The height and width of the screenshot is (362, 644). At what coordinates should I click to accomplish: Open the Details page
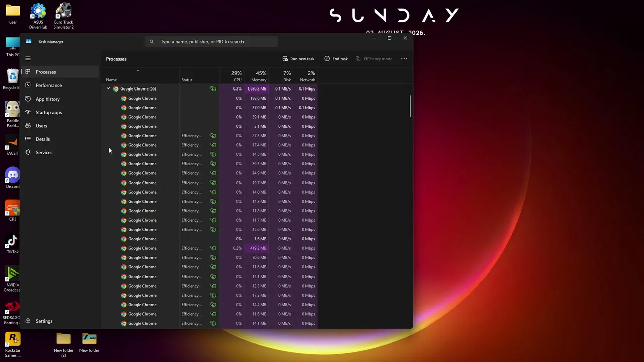(60, 139)
